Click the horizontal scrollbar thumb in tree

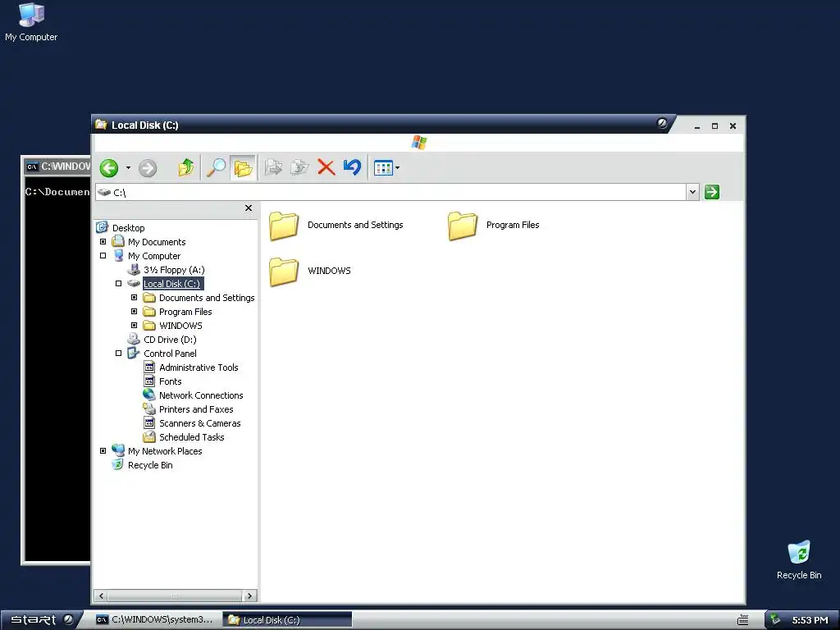click(175, 596)
